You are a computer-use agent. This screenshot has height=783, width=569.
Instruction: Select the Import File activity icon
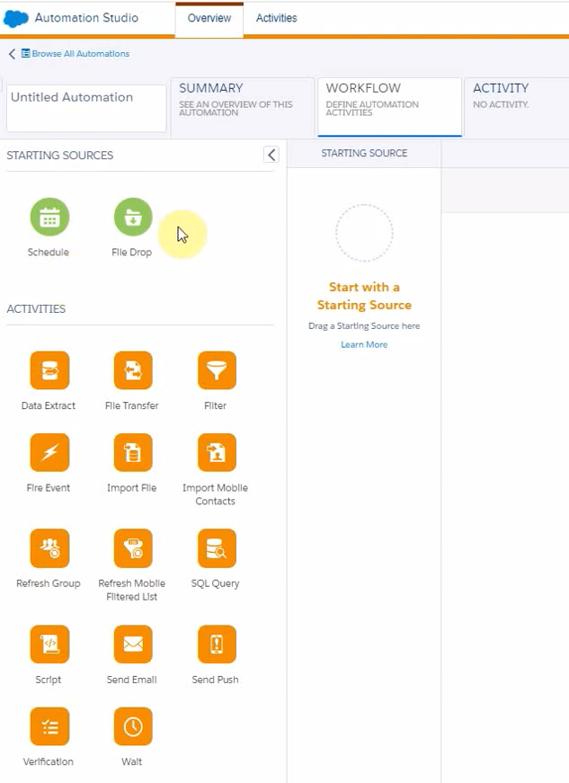(x=133, y=452)
